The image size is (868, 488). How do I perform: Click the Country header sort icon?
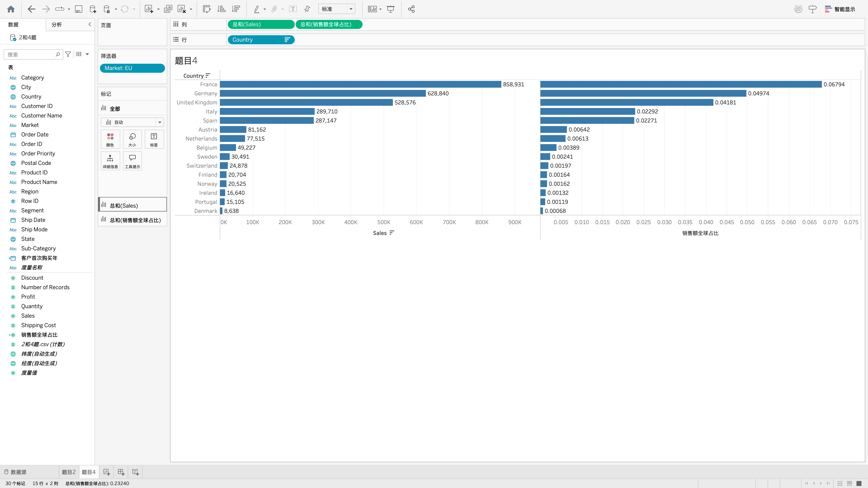[208, 75]
